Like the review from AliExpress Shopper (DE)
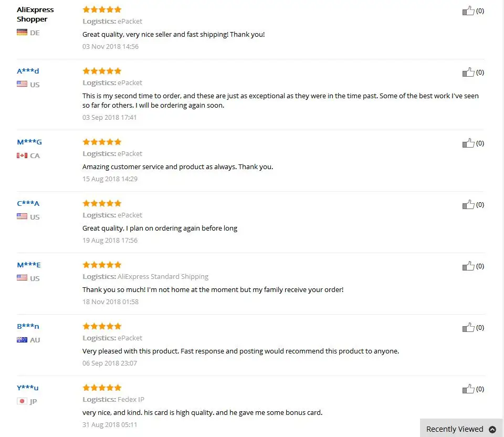 468,11
